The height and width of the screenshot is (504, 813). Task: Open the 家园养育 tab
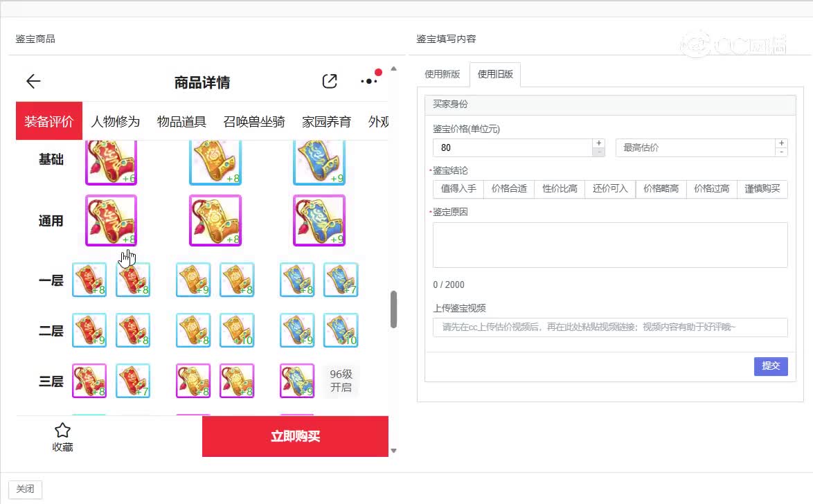point(327,121)
